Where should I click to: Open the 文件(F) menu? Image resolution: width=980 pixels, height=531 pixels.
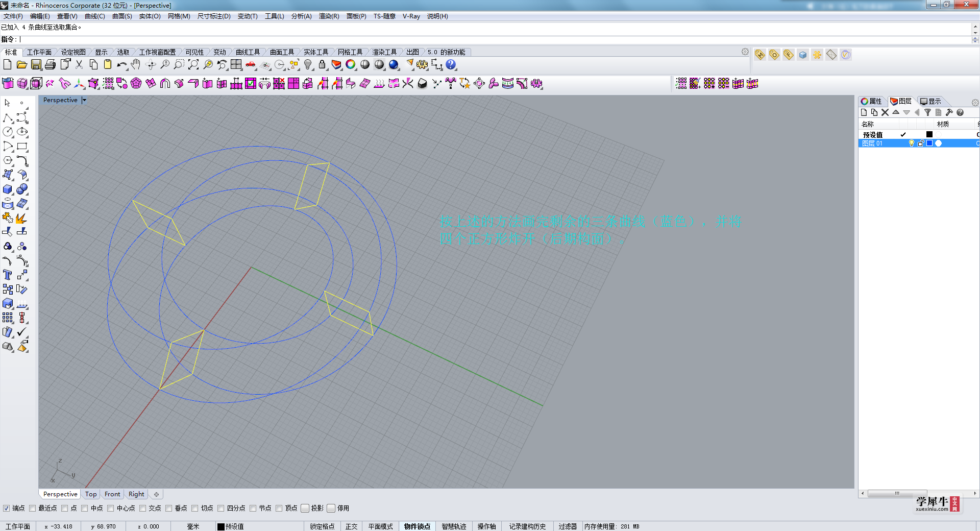click(x=13, y=16)
